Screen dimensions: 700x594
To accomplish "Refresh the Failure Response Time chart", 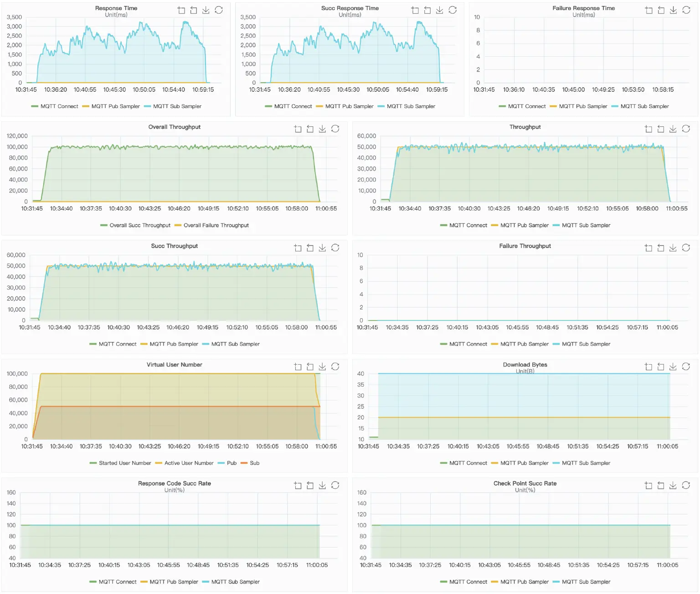I will coord(686,10).
